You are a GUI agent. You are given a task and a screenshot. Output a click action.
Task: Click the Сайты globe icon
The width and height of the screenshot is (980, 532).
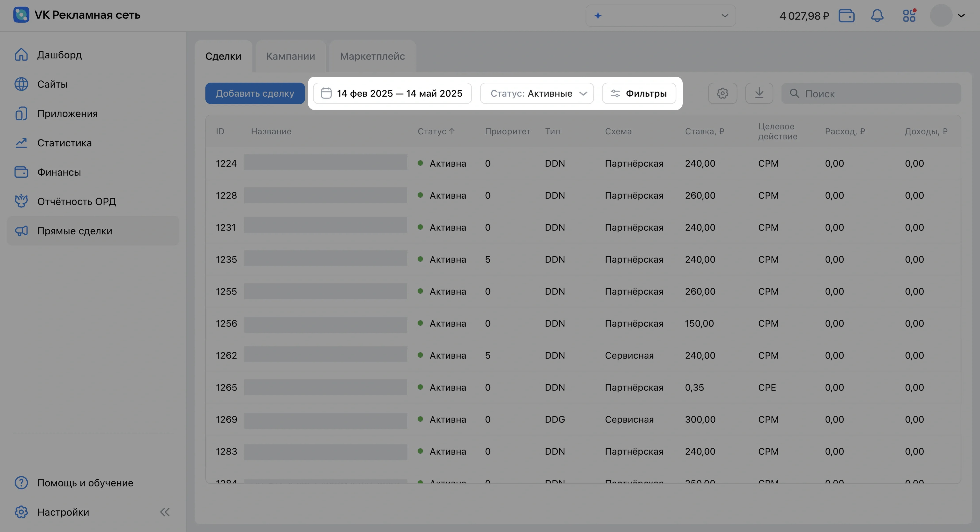21,84
